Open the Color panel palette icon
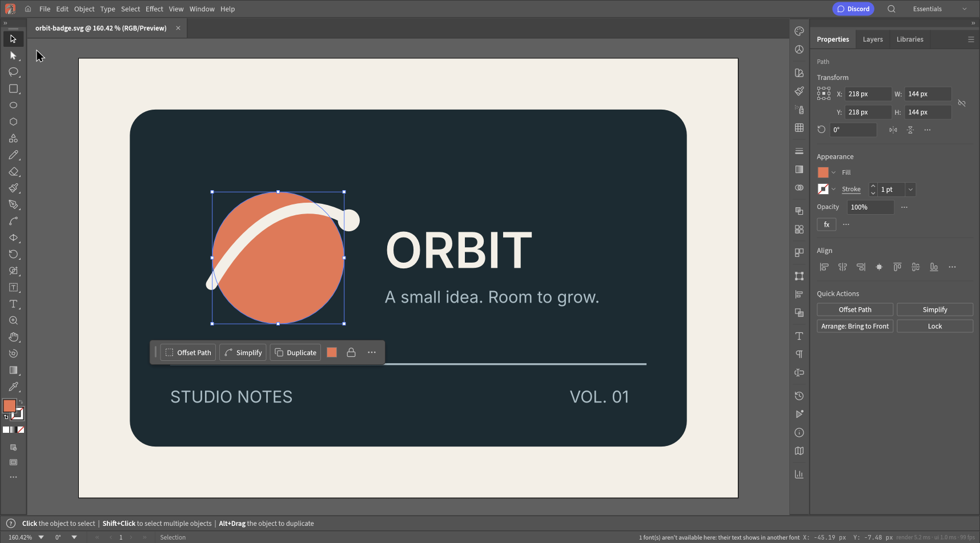Screen dimensions: 980x543 (x=799, y=31)
